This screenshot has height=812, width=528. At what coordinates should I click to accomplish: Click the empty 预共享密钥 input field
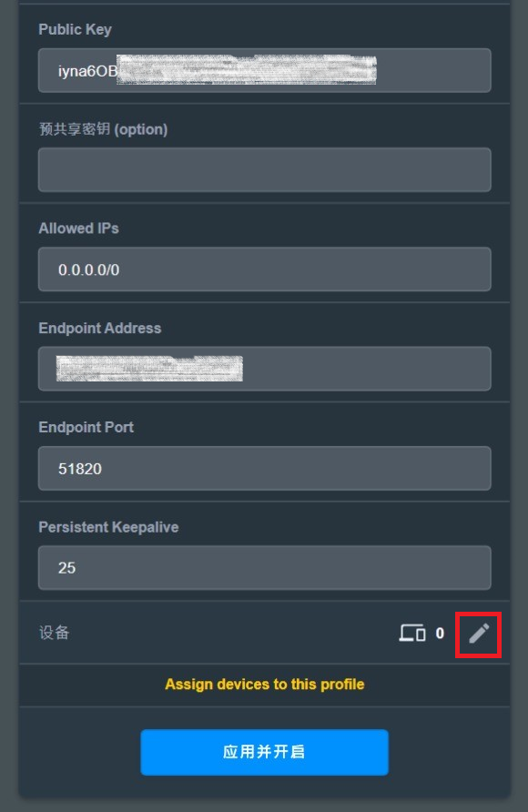(265, 170)
